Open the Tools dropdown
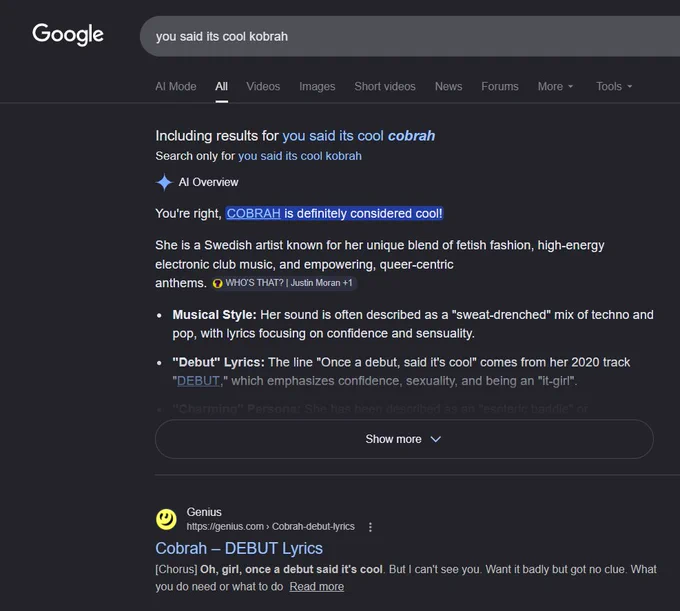 pyautogui.click(x=614, y=86)
